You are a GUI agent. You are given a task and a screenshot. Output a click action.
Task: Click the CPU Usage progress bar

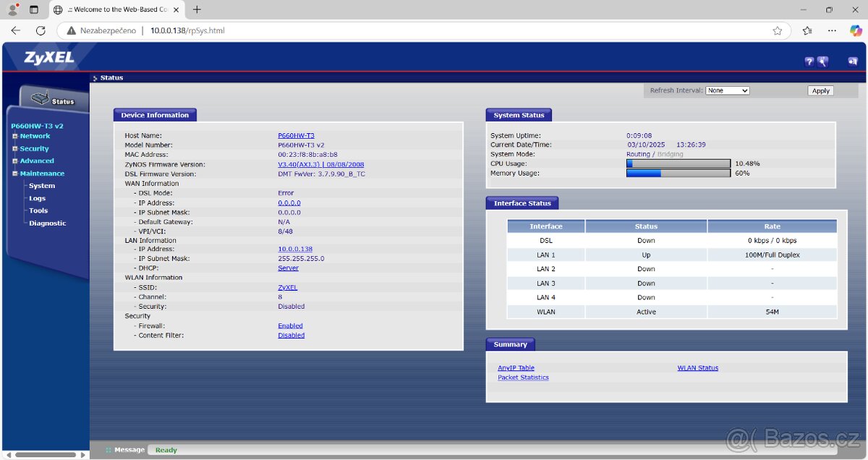[678, 163]
